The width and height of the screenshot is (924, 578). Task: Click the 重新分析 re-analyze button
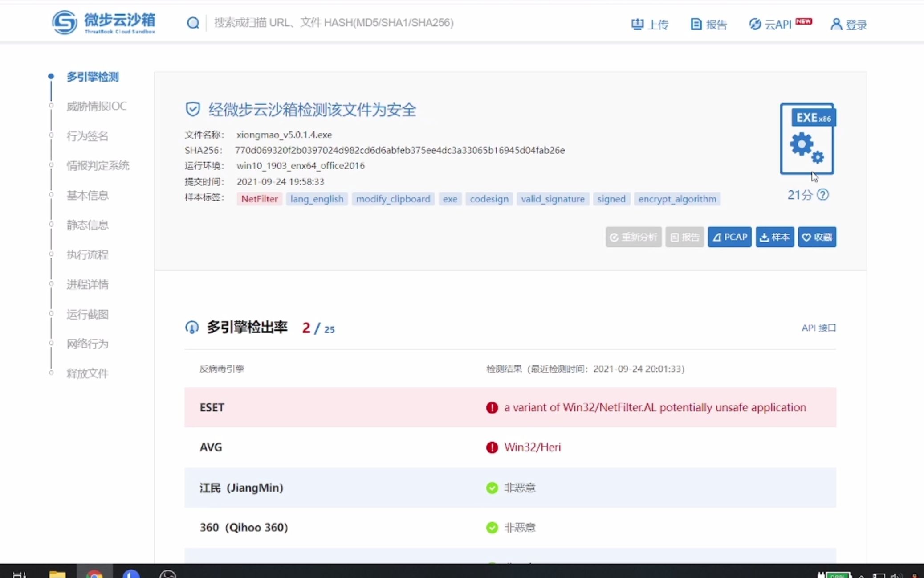tap(633, 237)
